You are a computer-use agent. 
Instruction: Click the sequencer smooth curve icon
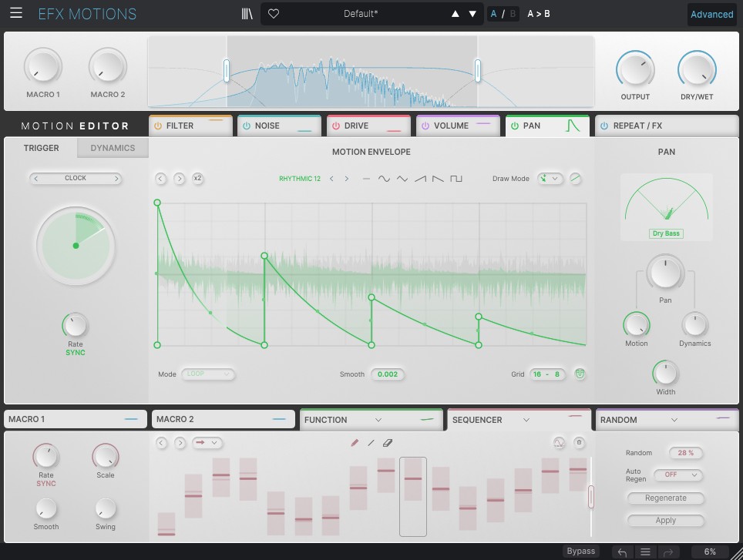pyautogui.click(x=559, y=443)
